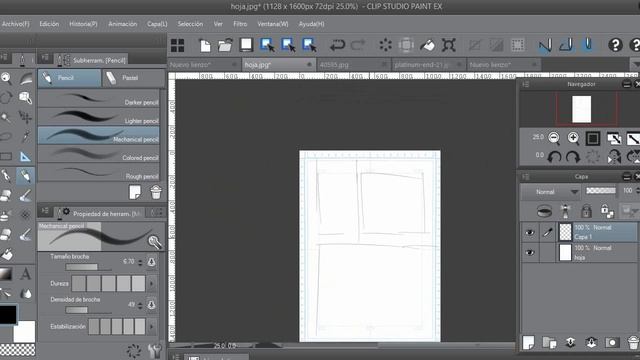This screenshot has height=360, width=640.
Task: Click the Tamaño brocha stepper arrows
Action: tap(140, 262)
